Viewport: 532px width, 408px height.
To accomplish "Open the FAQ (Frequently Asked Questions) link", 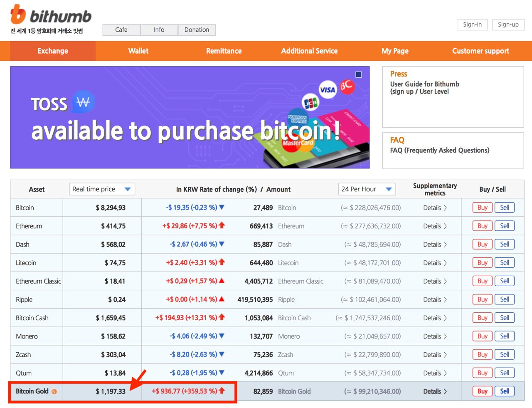I will (x=440, y=150).
